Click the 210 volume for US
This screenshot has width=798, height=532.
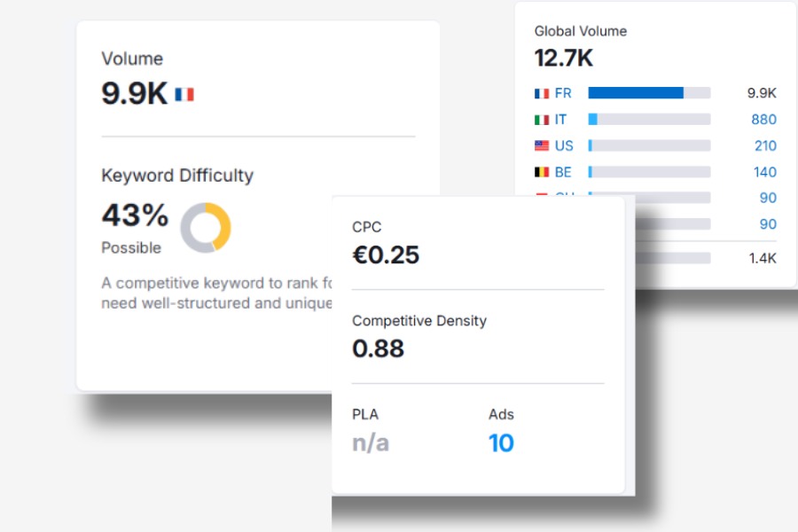pyautogui.click(x=763, y=145)
